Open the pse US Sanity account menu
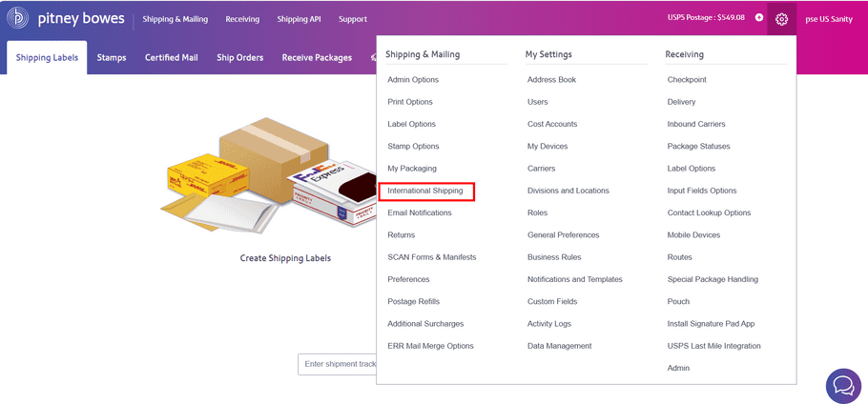This screenshot has height=404, width=868. pyautogui.click(x=829, y=19)
